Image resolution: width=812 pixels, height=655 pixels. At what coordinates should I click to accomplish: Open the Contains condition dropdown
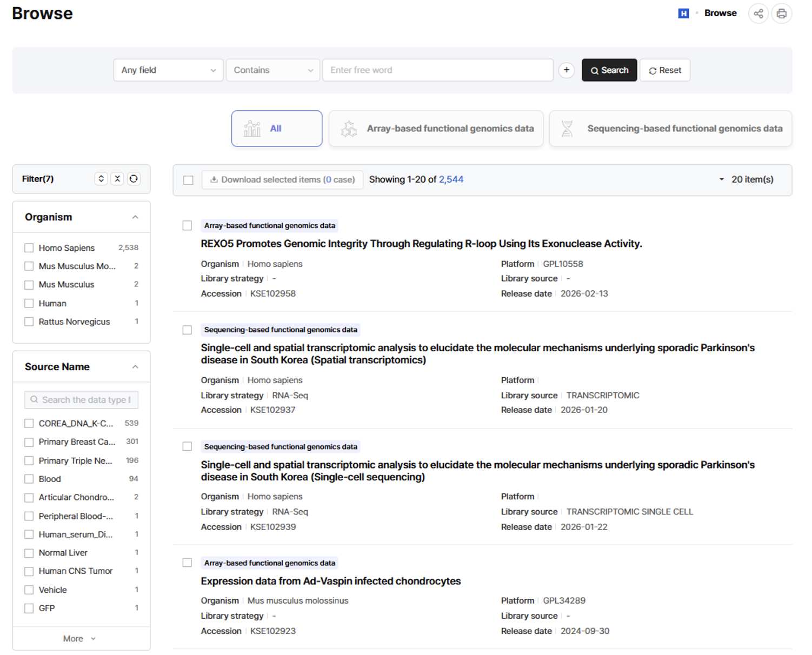[x=272, y=70]
